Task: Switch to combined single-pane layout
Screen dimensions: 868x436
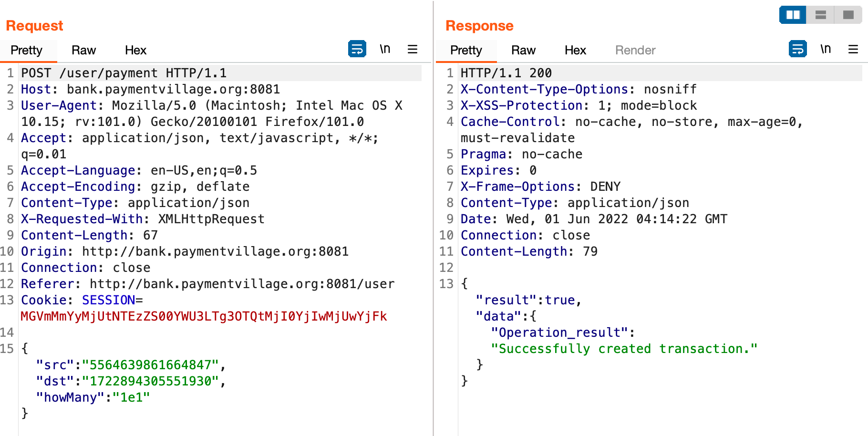Action: [848, 15]
